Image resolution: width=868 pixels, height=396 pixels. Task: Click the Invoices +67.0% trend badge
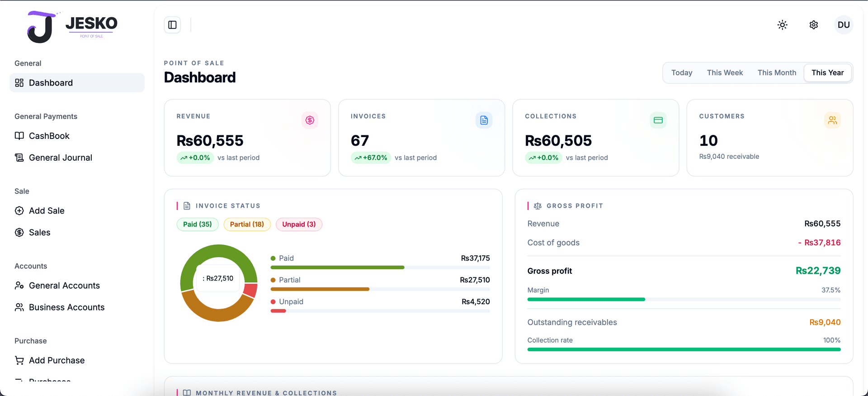[371, 157]
